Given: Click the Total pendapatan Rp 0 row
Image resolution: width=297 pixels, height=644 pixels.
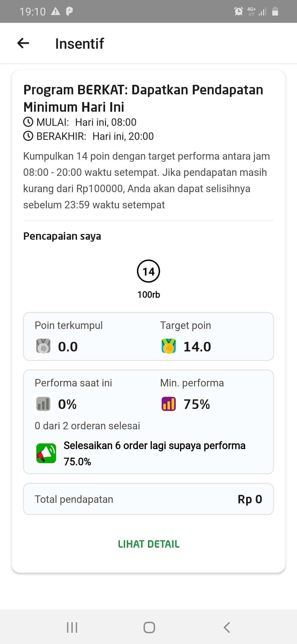Looking at the screenshot, I should click(x=148, y=499).
